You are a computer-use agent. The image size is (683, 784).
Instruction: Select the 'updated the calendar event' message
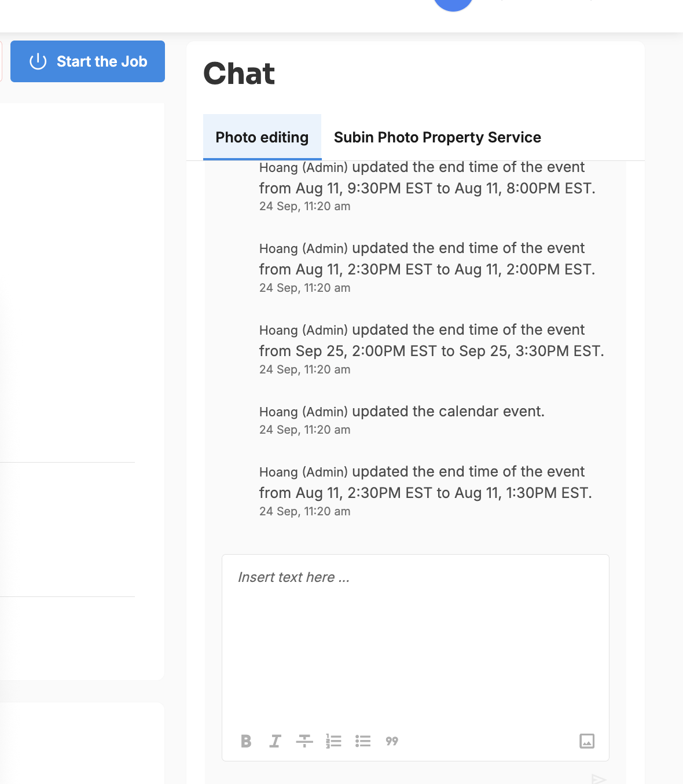(x=402, y=419)
